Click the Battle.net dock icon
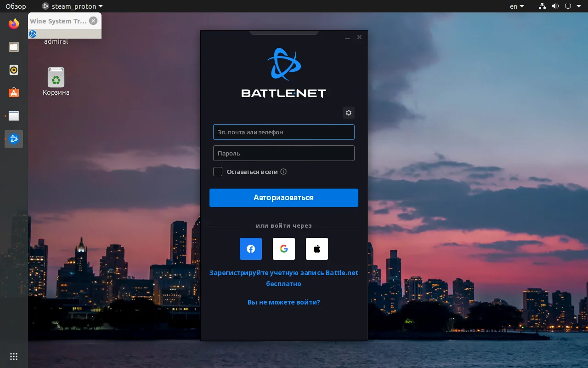The width and height of the screenshot is (588, 368). (x=13, y=139)
